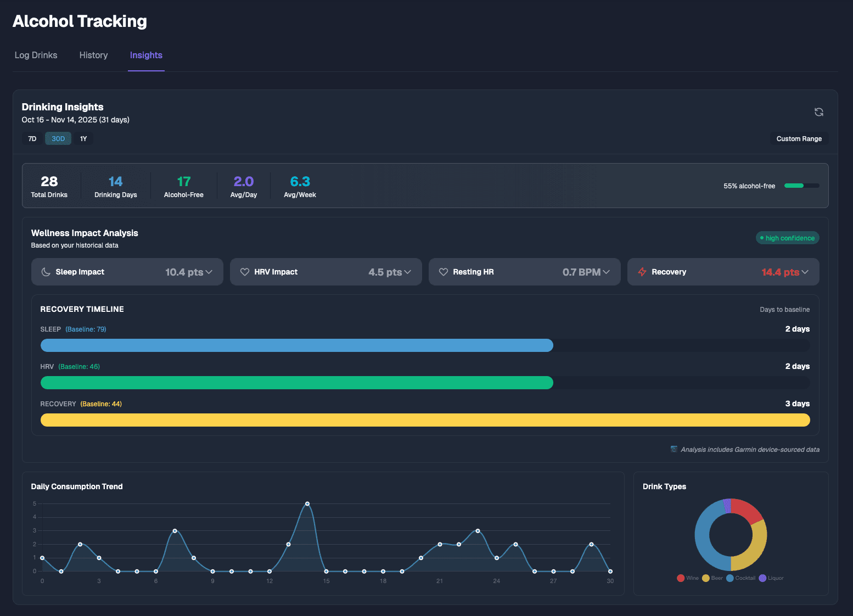853x616 pixels.
Task: Keep 30D range selected
Action: 58,138
